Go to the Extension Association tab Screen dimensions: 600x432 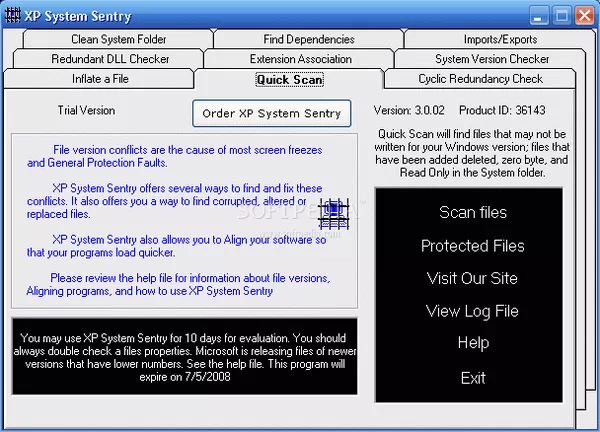click(x=300, y=59)
